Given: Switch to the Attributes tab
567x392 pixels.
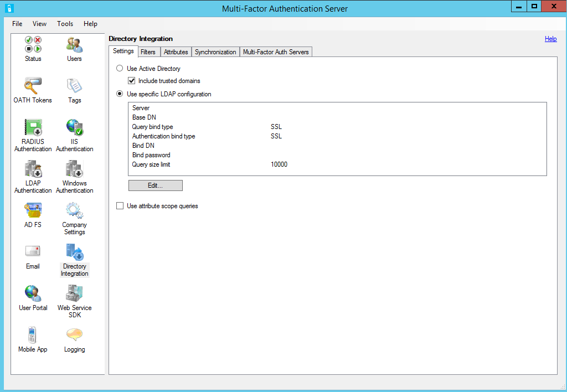Looking at the screenshot, I should pyautogui.click(x=176, y=52).
